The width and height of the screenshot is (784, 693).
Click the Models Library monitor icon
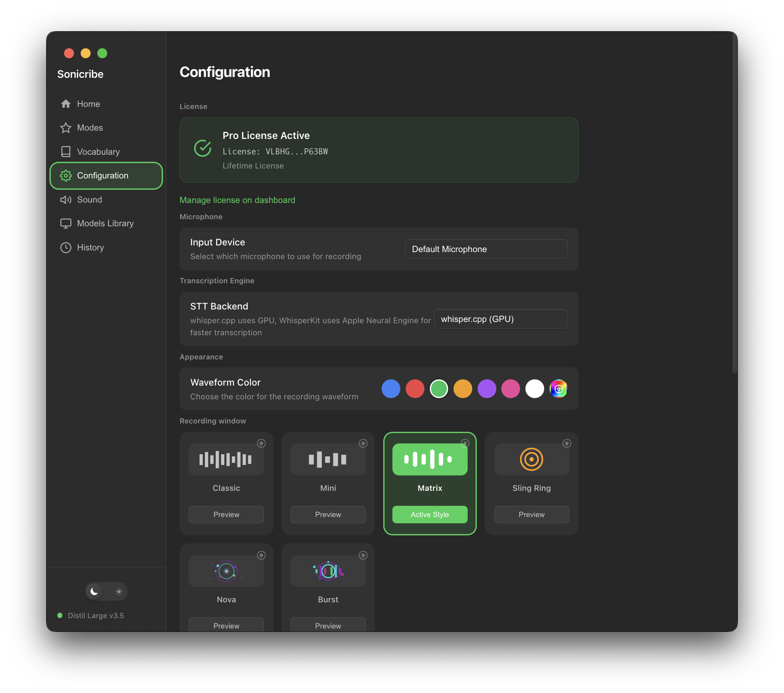[x=66, y=223]
